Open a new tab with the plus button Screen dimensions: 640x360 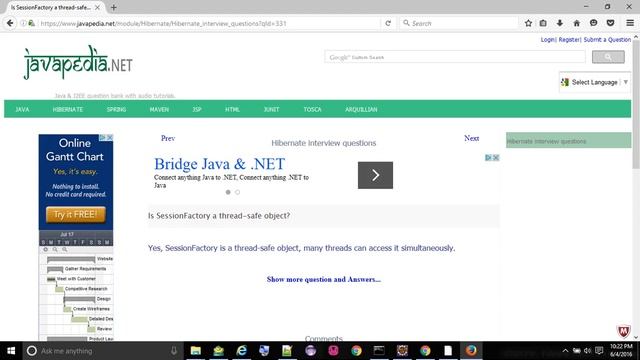click(x=113, y=7)
